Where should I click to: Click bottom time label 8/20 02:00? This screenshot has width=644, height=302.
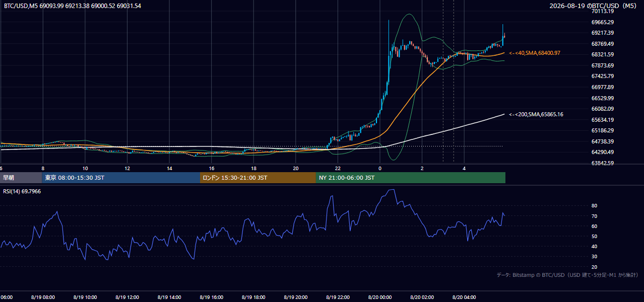(x=422, y=297)
